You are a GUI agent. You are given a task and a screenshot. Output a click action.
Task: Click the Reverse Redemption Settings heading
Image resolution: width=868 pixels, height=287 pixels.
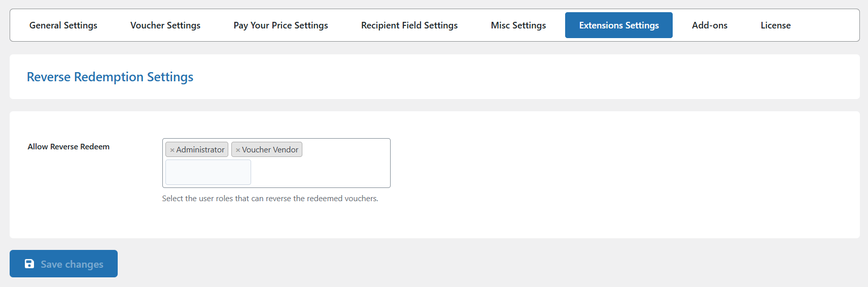[110, 77]
